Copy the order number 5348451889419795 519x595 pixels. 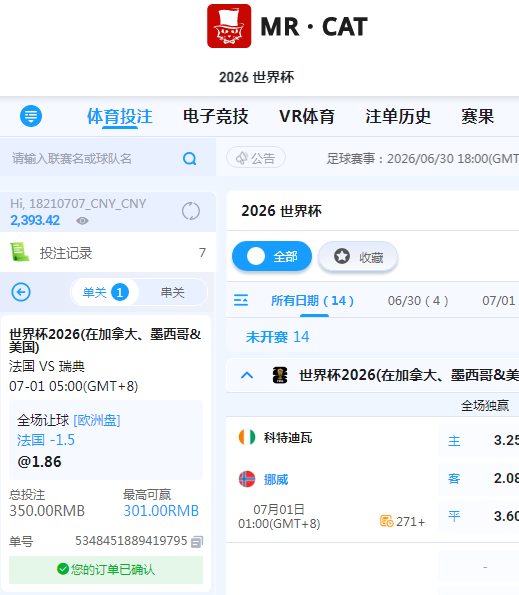(197, 541)
